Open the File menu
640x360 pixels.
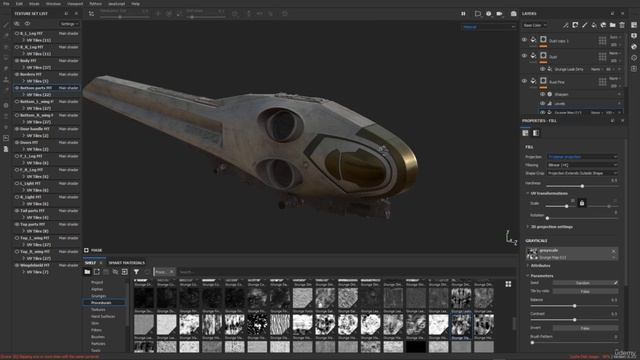(x=6, y=4)
